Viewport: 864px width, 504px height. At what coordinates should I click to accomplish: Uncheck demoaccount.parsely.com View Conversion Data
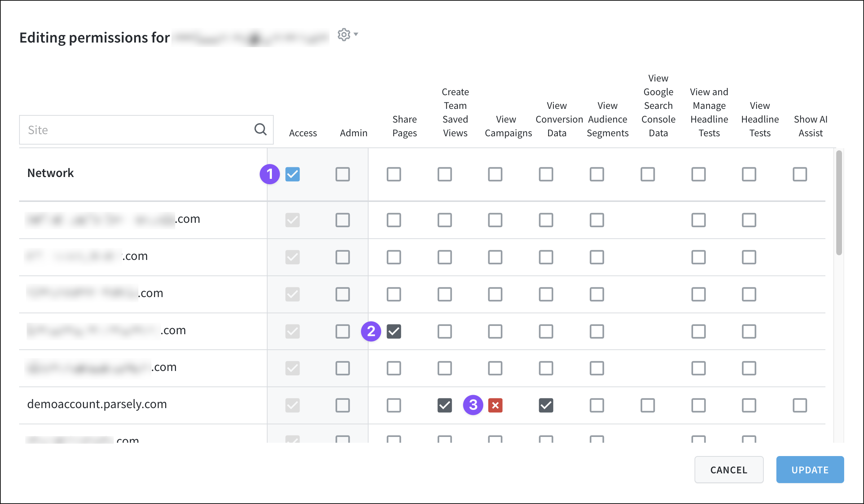tap(546, 405)
